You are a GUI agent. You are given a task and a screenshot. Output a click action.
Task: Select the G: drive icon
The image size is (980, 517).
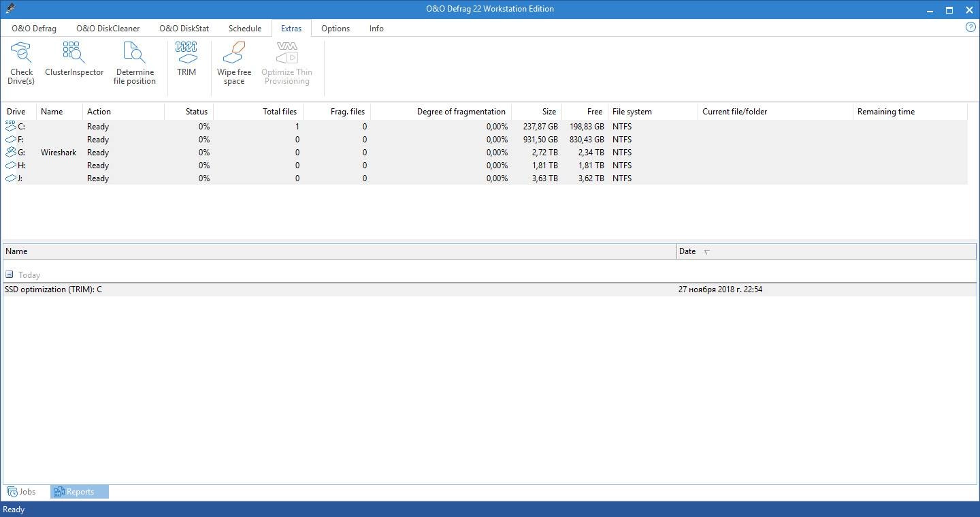pyautogui.click(x=10, y=152)
